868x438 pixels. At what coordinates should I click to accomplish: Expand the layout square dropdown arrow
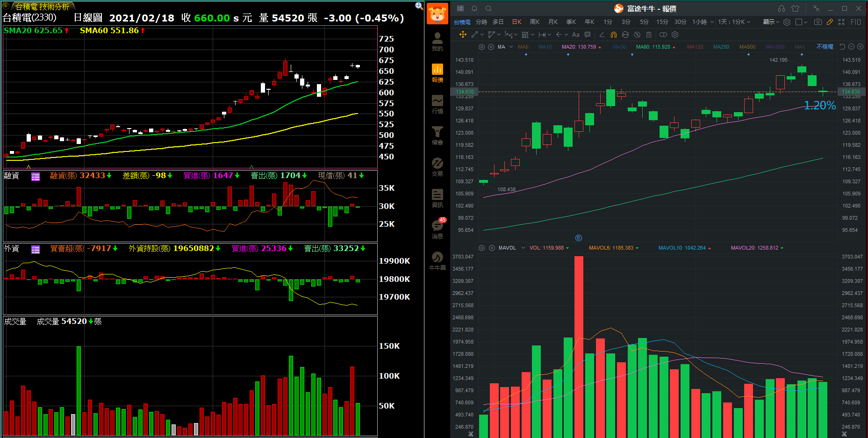click(806, 22)
